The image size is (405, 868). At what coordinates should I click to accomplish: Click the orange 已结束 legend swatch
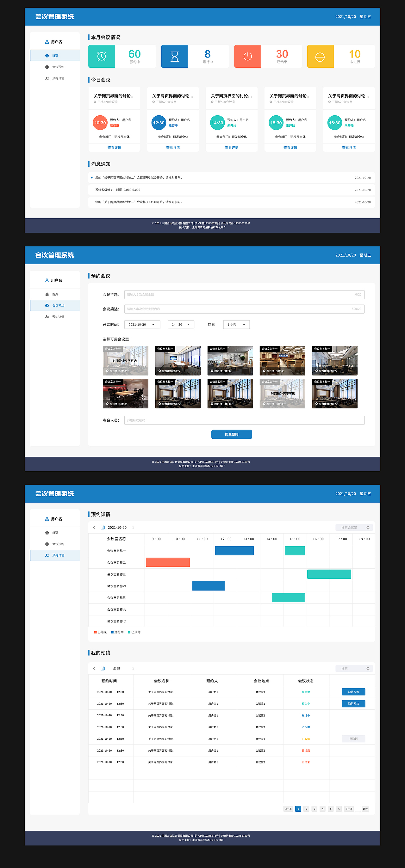pyautogui.click(x=96, y=632)
